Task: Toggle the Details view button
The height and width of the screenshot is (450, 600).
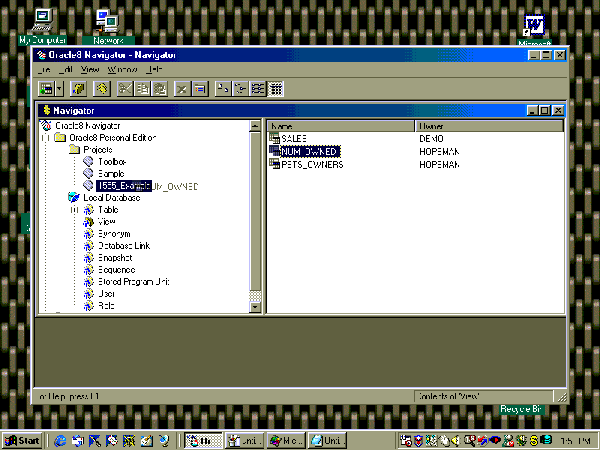Action: click(x=276, y=89)
